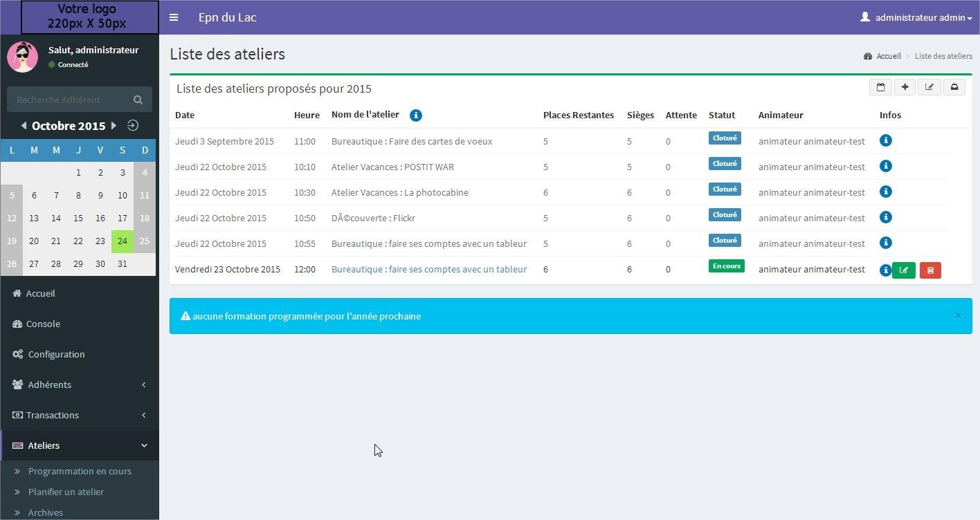
Task: Click the archive box icon in the panel toolbar
Action: [x=954, y=87]
